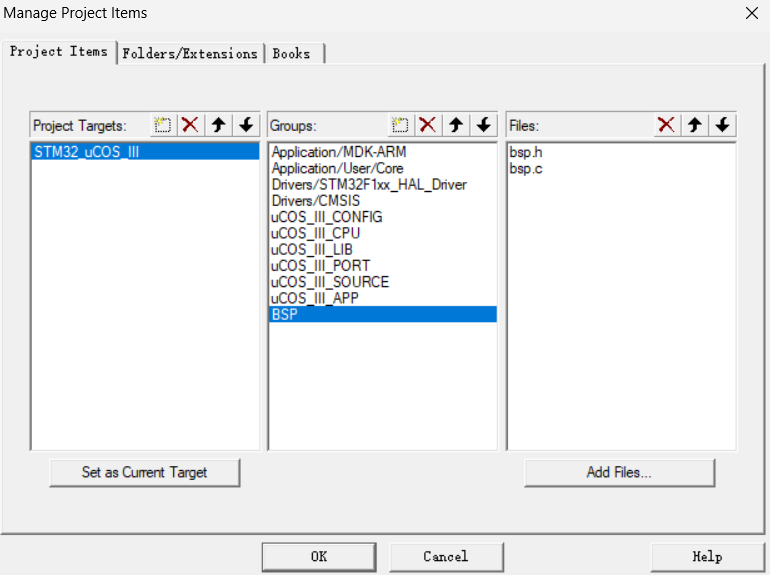Move selected Group up
This screenshot has height=575, width=770.
coord(456,125)
